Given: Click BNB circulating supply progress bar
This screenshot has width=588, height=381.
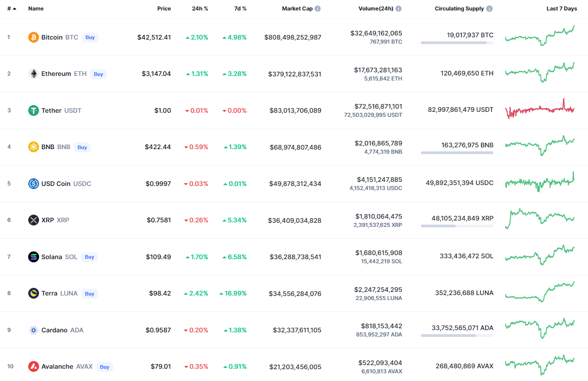Looking at the screenshot, I should click(x=457, y=153).
